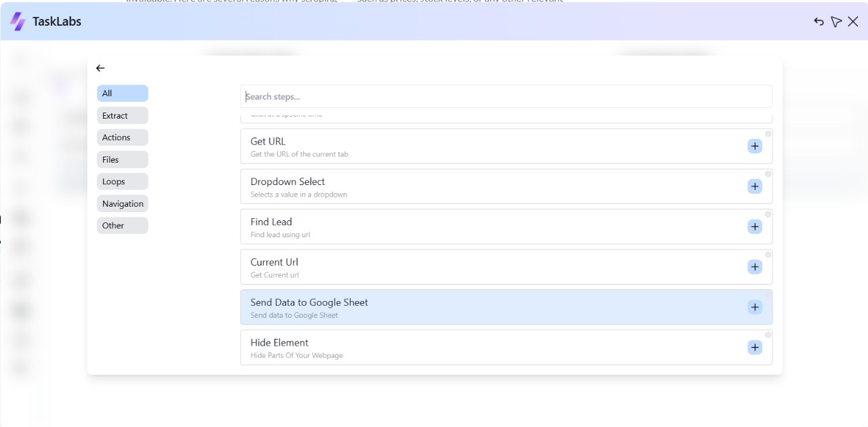Click the plus icon next to Hide Element
This screenshot has height=427, width=868.
tap(755, 347)
